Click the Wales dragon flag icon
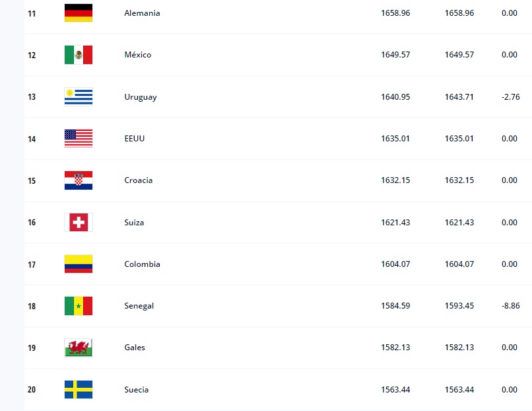 coord(79,348)
